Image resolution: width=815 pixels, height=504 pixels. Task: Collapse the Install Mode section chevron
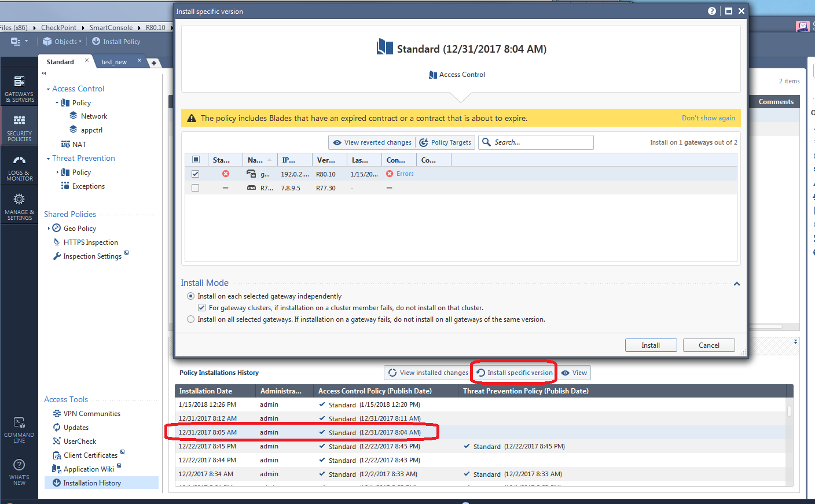coord(737,284)
